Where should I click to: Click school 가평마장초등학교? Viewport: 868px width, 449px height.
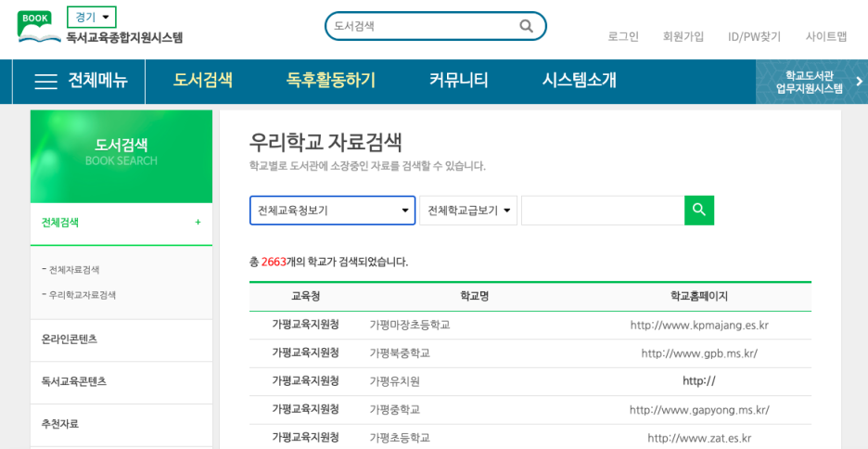[x=410, y=325]
